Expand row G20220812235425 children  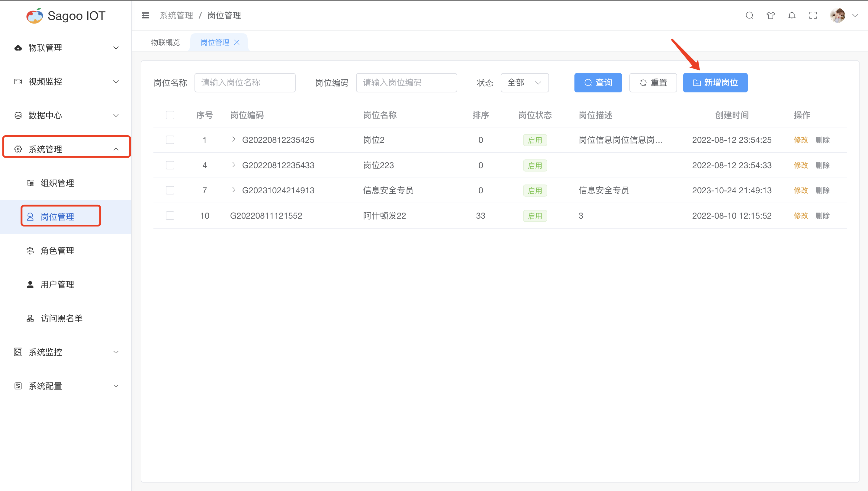tap(234, 139)
